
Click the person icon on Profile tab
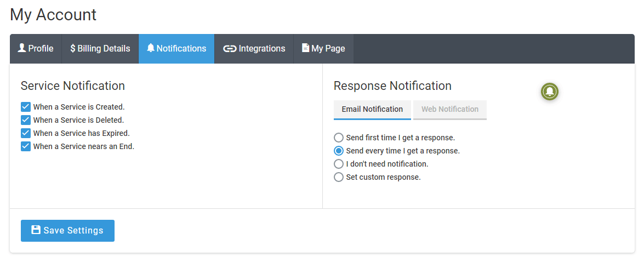click(22, 48)
